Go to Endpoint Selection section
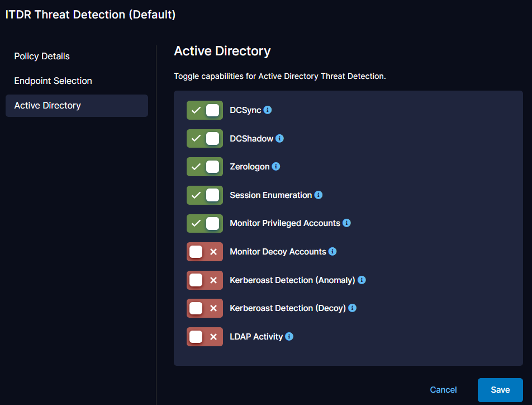 [x=53, y=81]
